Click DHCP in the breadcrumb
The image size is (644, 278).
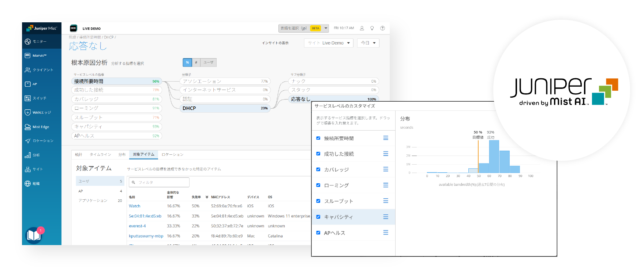(109, 37)
